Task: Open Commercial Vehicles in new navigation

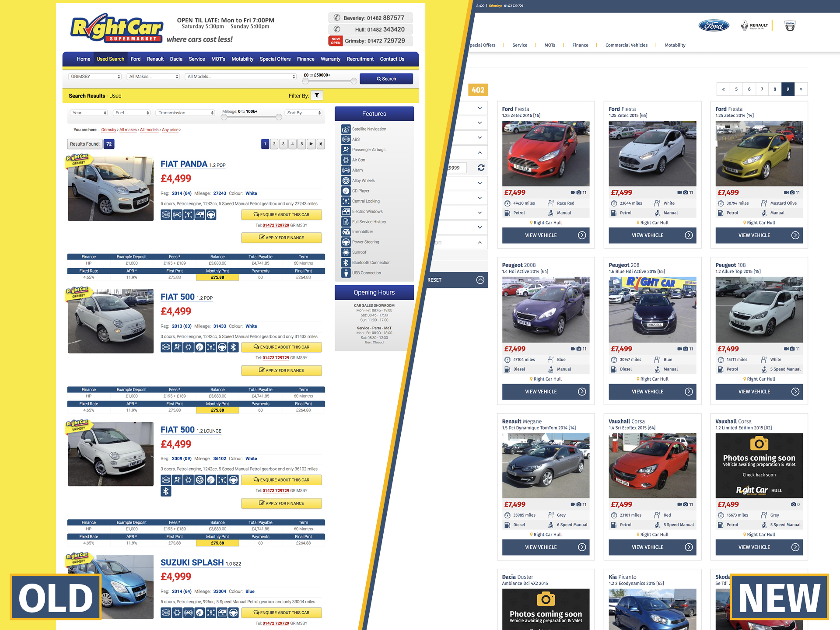Action: click(x=626, y=45)
